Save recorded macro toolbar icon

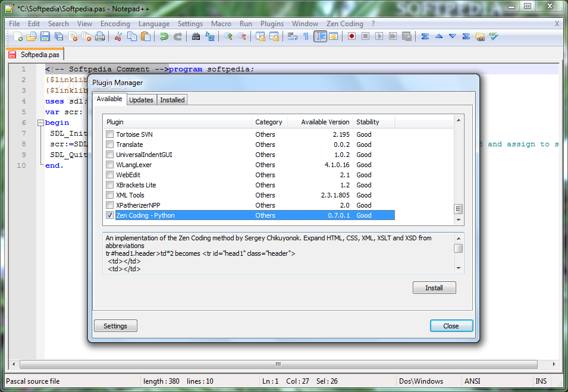(x=406, y=37)
